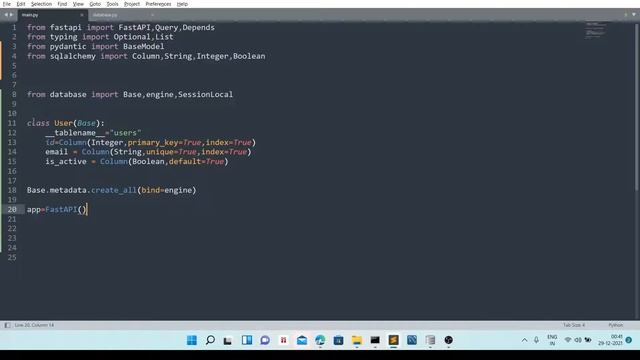The height and width of the screenshot is (360, 640).
Task: Open the Edit menu
Action: (21, 4)
